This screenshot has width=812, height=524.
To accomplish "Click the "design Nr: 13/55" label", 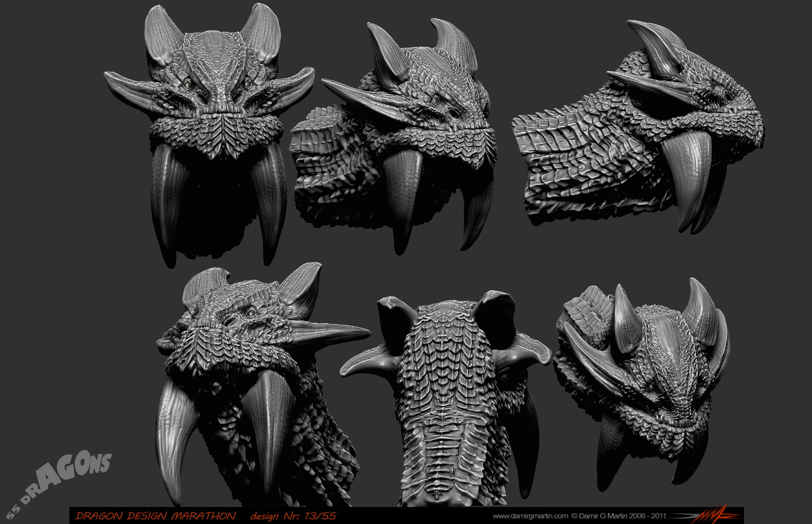I will coord(293,515).
